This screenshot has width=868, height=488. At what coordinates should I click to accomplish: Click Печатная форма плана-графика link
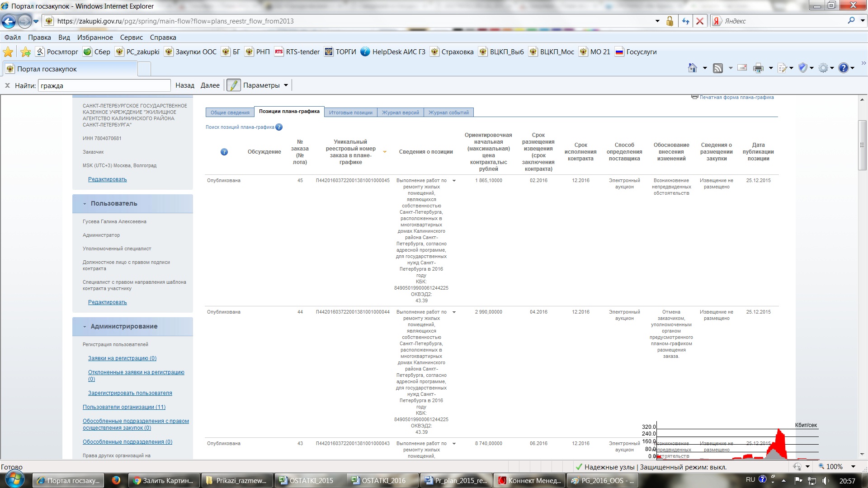tap(736, 97)
